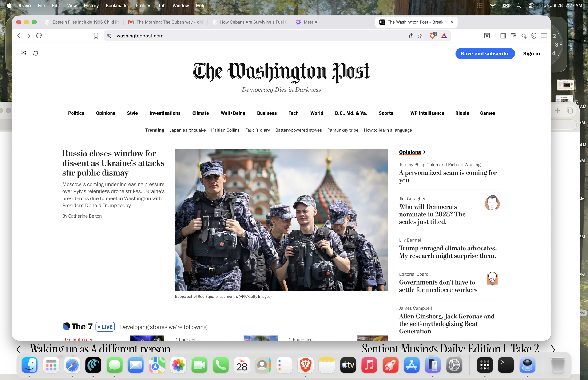
Task: Reload the Washington Post page
Action: click(39, 36)
